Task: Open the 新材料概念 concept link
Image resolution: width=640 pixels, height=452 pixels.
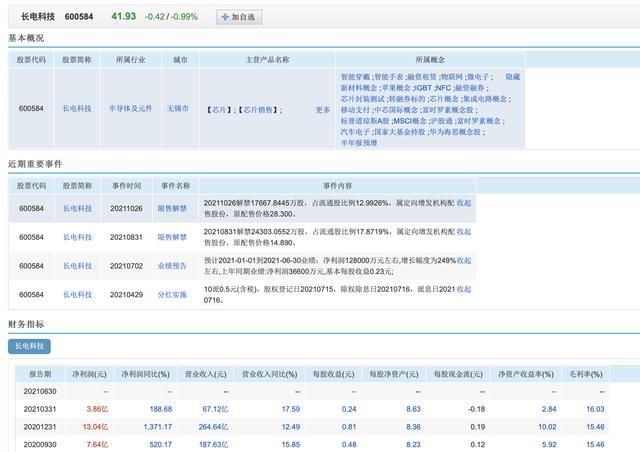Action: (359, 87)
